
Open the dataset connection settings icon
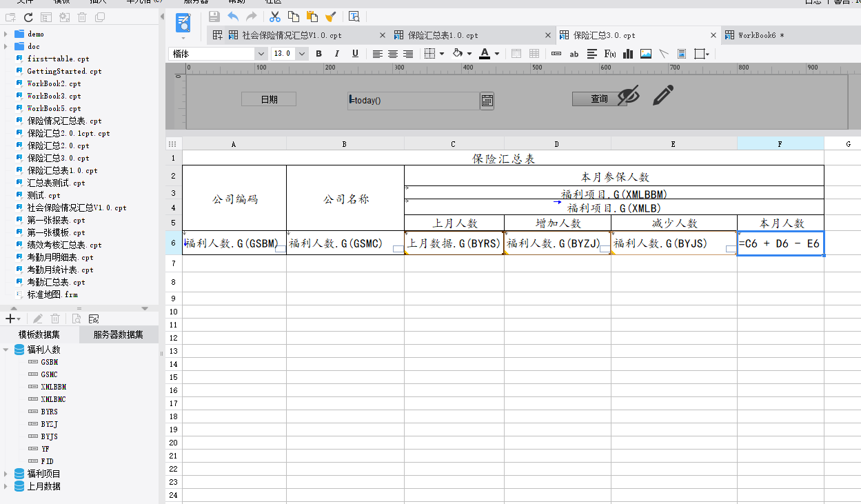coord(94,319)
